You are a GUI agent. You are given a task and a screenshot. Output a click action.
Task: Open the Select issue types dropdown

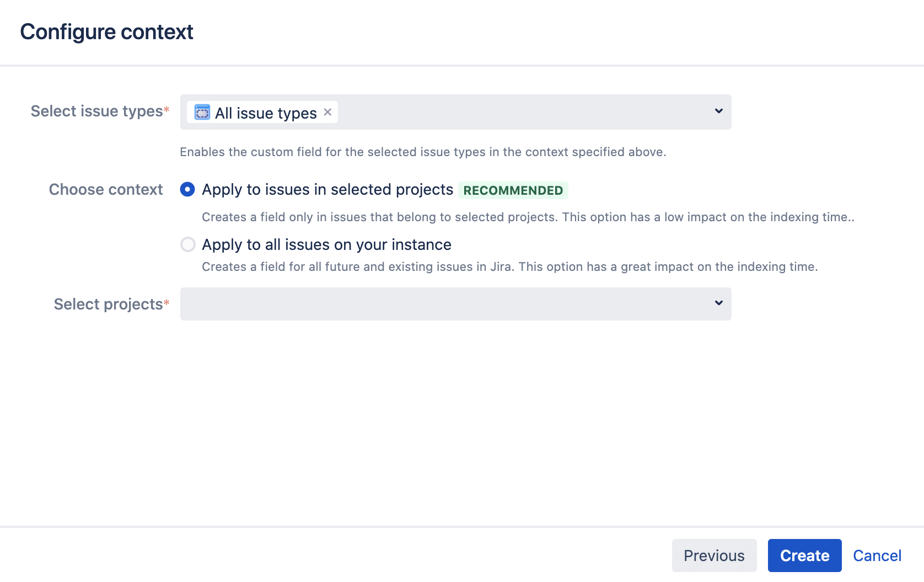tap(496, 112)
